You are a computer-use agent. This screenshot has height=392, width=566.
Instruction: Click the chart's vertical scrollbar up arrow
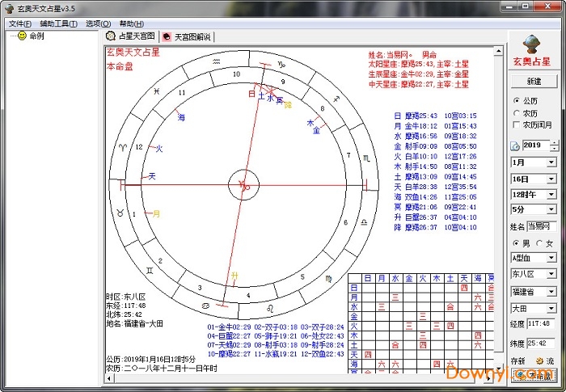coord(499,51)
